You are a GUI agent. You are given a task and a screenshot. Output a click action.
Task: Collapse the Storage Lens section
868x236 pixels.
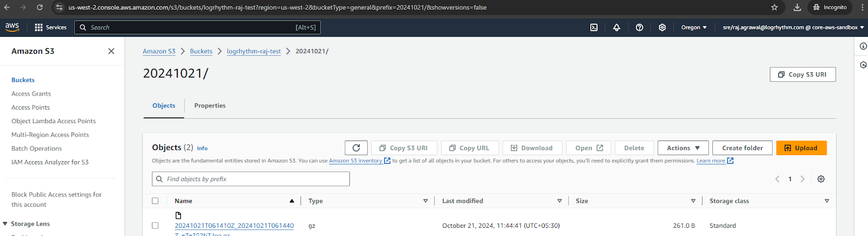5,224
